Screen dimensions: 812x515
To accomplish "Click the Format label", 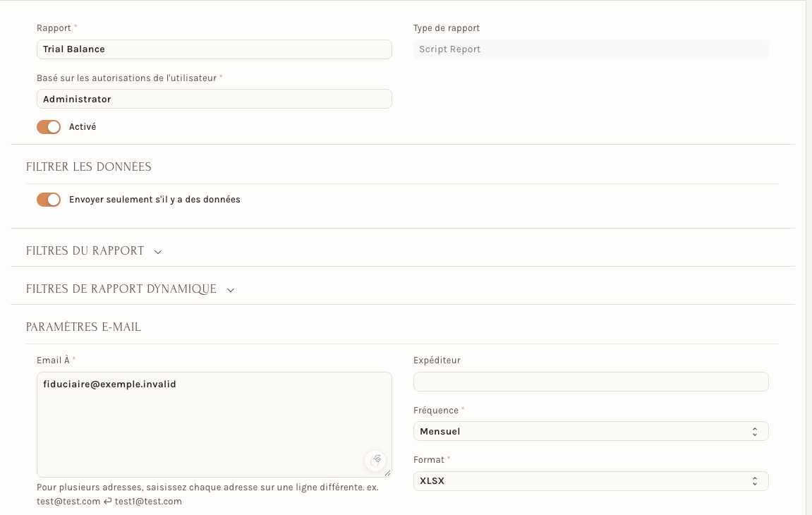I will pos(429,459).
